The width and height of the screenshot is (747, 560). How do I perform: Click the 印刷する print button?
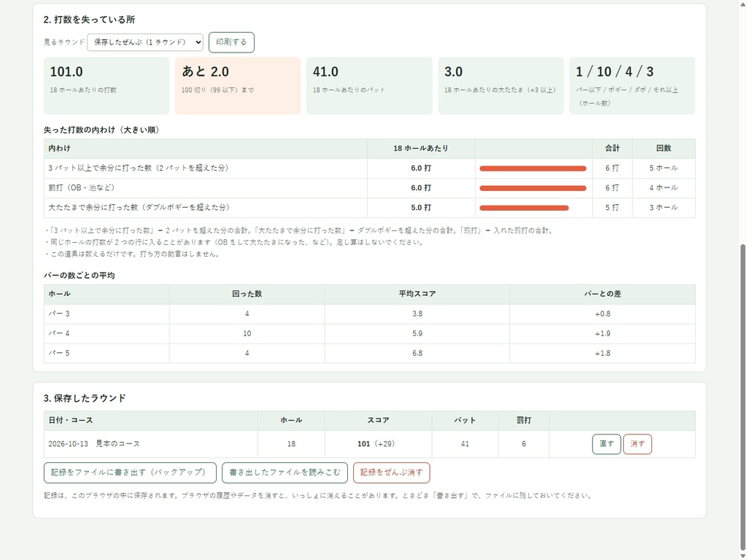[x=231, y=42]
